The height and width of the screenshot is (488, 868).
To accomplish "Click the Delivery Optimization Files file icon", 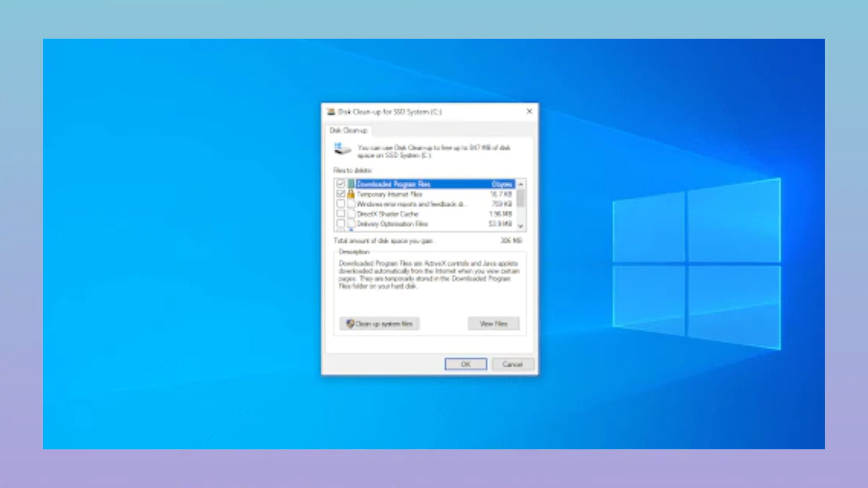I will (351, 224).
